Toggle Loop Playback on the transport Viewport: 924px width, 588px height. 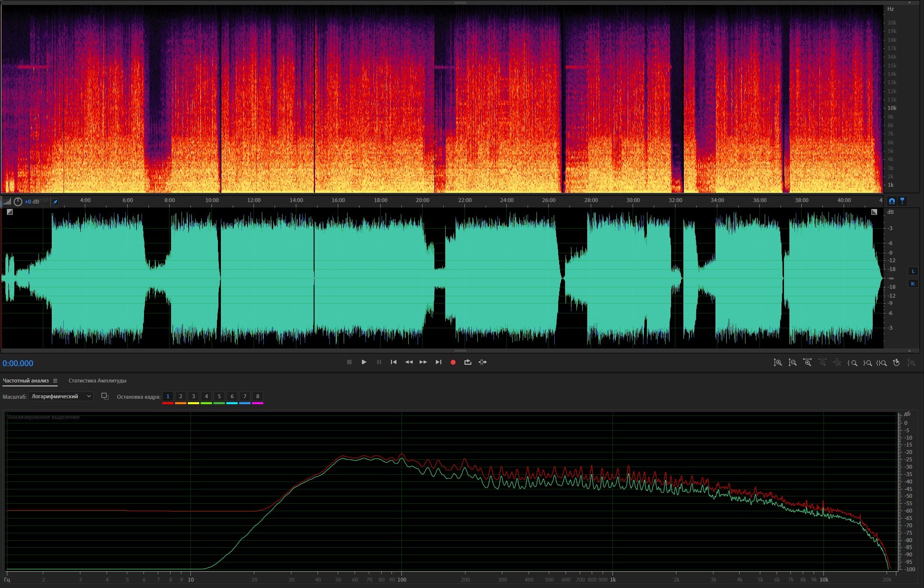pyautogui.click(x=467, y=362)
